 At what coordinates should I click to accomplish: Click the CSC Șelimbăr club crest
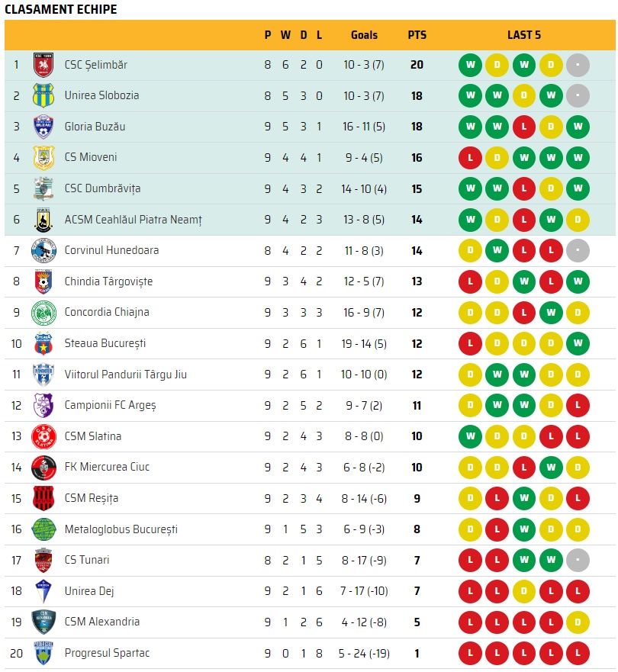pyautogui.click(x=43, y=65)
